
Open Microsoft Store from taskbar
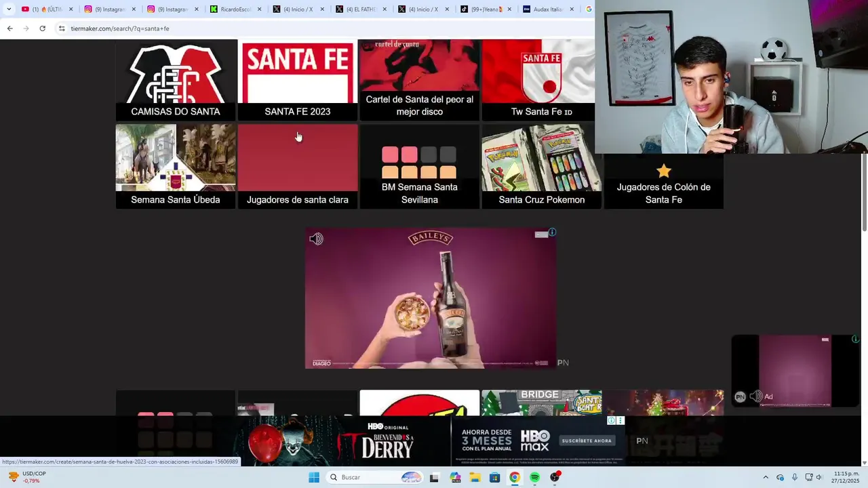pyautogui.click(x=495, y=477)
